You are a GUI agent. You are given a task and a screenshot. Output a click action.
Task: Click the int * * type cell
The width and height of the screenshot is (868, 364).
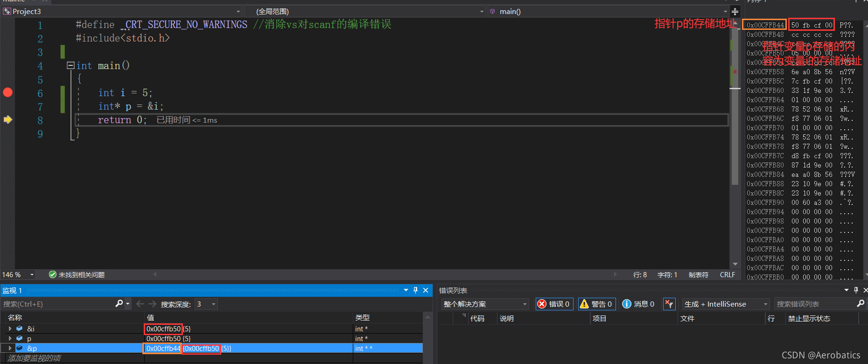click(364, 348)
